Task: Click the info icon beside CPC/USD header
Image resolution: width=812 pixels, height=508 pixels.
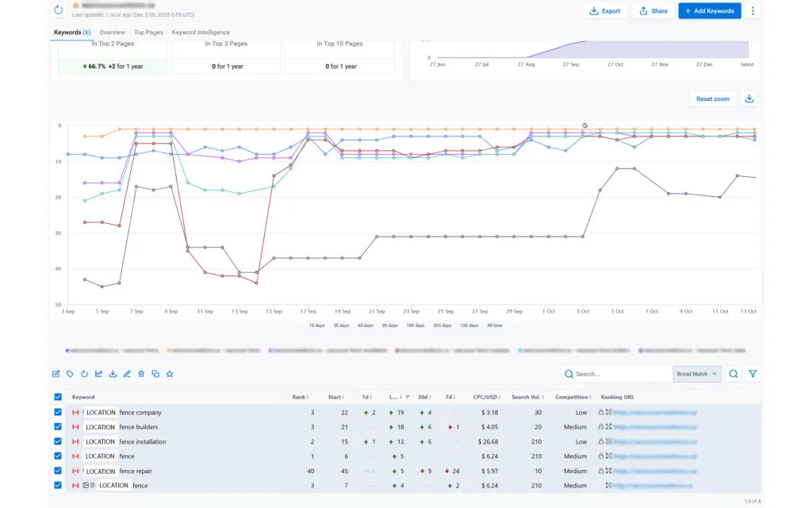Action: tap(500, 397)
